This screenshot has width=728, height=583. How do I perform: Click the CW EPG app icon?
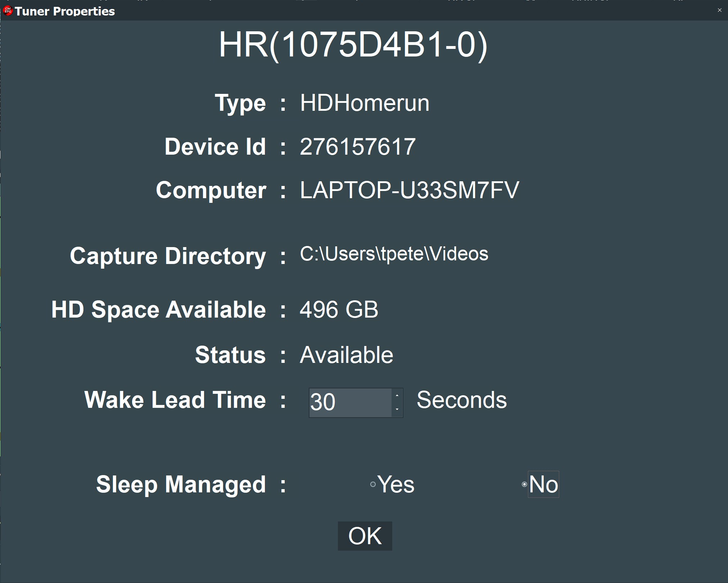pyautogui.click(x=8, y=11)
